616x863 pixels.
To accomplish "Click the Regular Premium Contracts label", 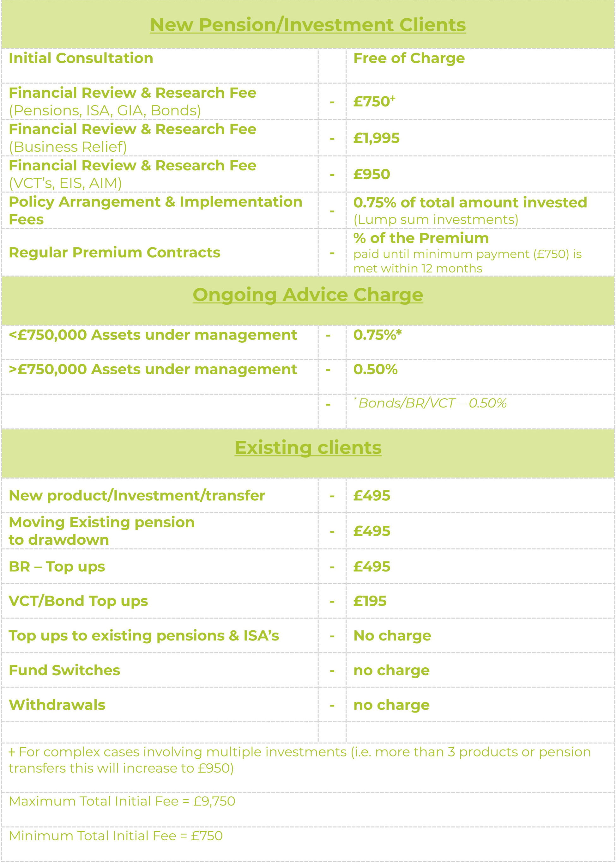I will coord(114,252).
